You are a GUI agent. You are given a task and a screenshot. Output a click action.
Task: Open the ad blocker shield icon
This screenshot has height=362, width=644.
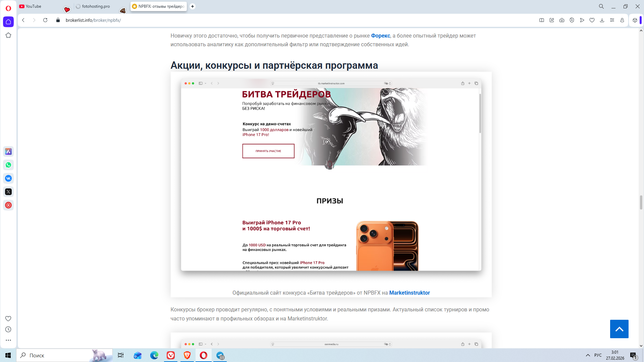click(x=572, y=20)
